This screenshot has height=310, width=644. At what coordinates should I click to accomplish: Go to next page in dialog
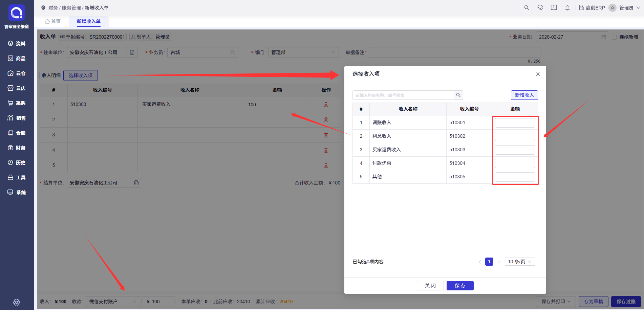click(499, 262)
